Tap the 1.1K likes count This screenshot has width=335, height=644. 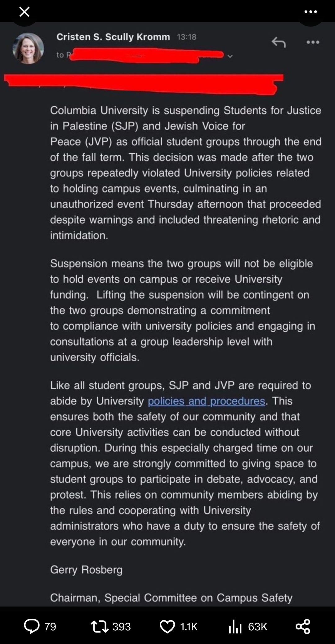(x=189, y=627)
